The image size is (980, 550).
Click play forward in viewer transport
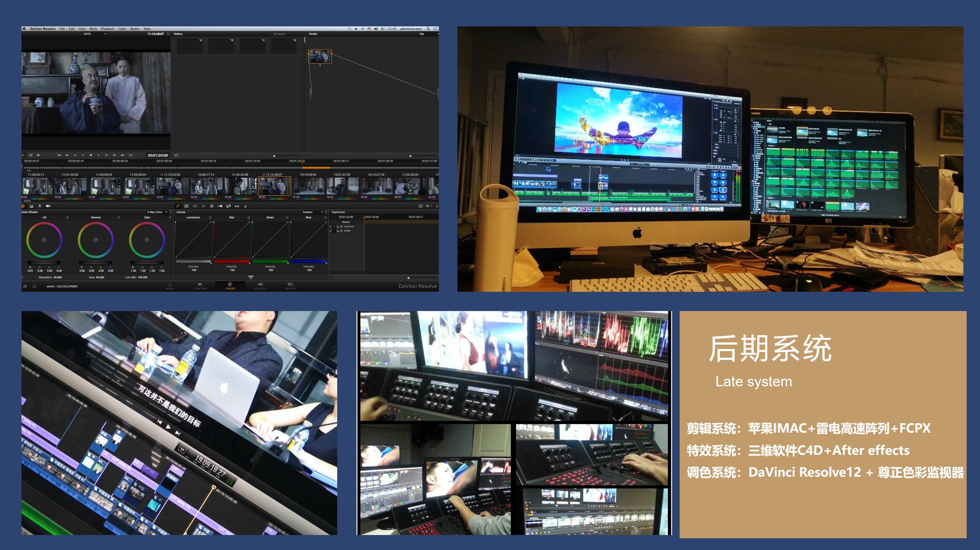(x=98, y=155)
